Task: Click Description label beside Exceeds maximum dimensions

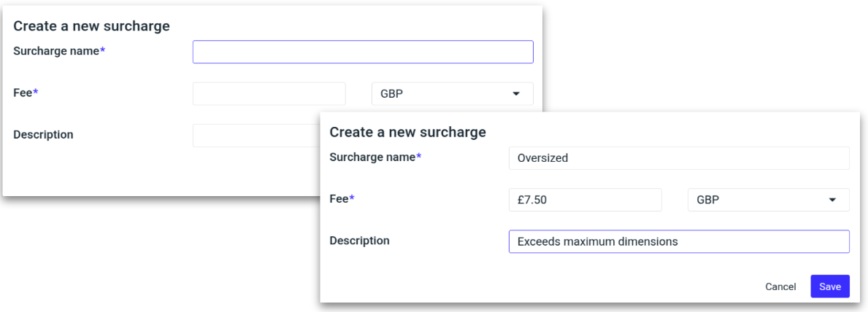Action: [359, 240]
